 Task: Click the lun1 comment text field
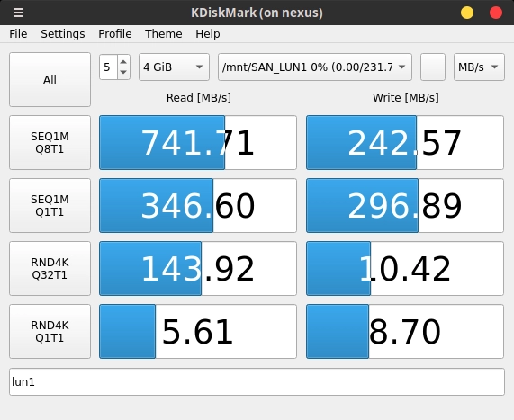(257, 381)
